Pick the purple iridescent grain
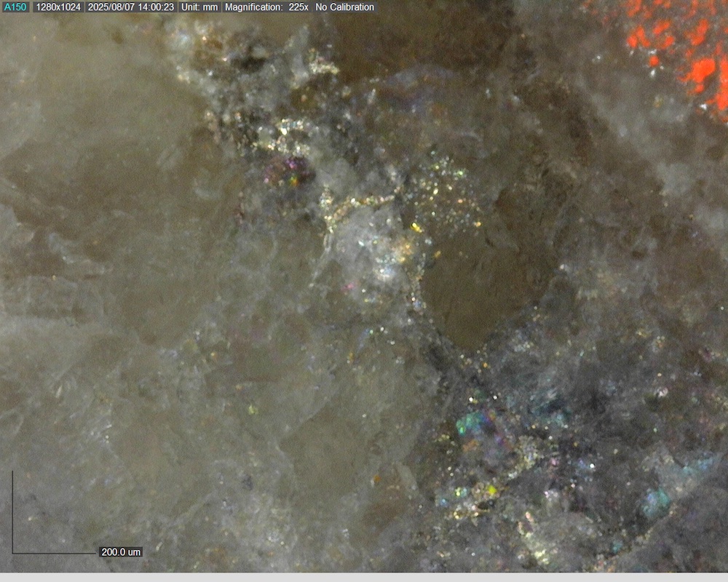This screenshot has height=582, width=728. tap(288, 172)
